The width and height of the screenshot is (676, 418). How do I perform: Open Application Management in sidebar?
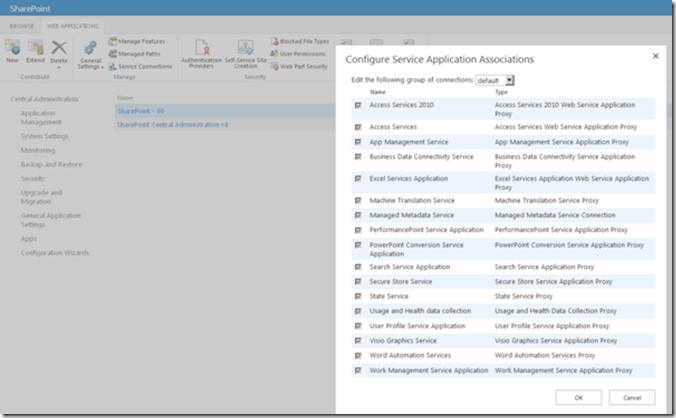coord(41,118)
